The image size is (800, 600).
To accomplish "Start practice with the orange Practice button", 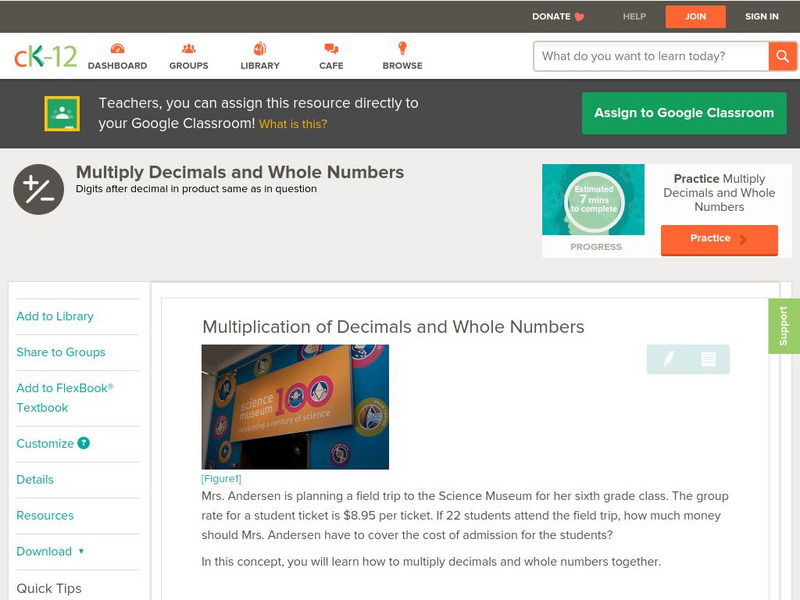I will click(718, 239).
